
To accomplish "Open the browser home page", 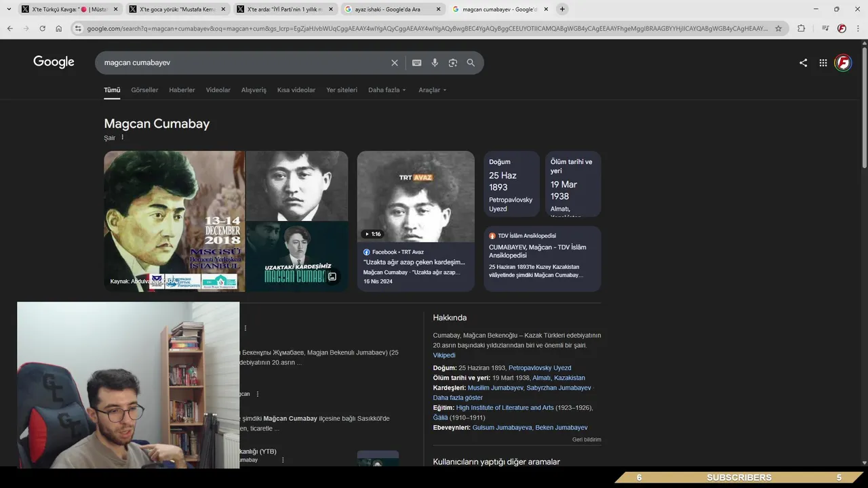I will click(58, 28).
